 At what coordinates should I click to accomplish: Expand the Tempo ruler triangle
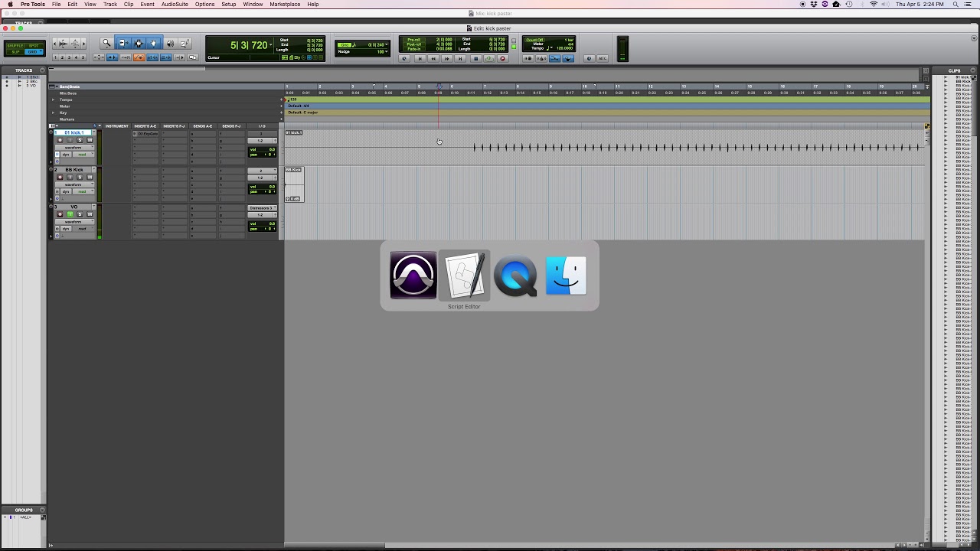(53, 99)
